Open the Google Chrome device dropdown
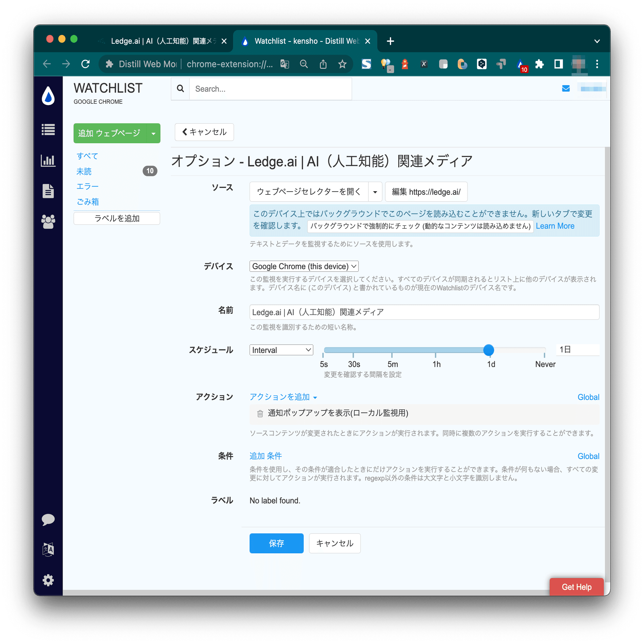Screen dimensions: 644x644 pos(304,266)
